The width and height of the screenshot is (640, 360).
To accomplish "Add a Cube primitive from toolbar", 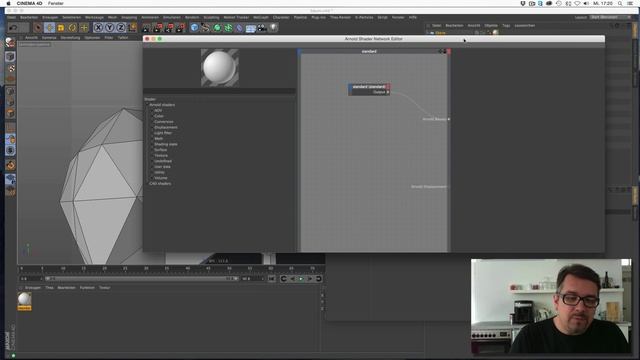I will tap(194, 28).
